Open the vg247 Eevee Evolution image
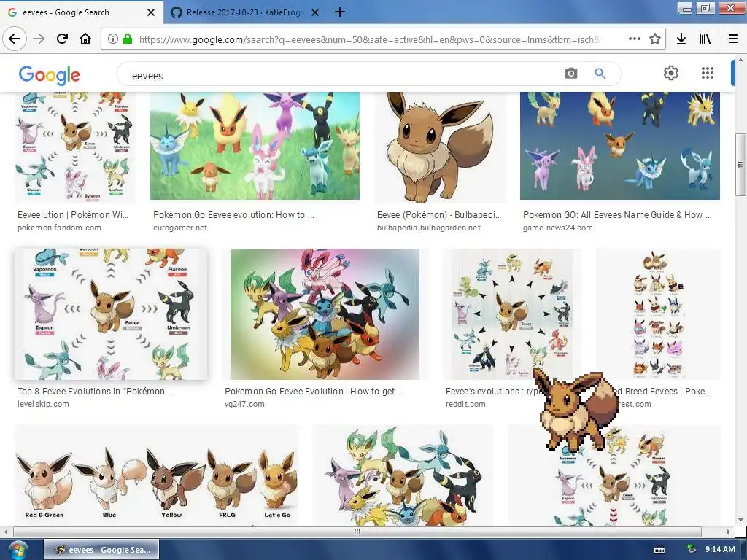This screenshot has height=560, width=747. 325,314
